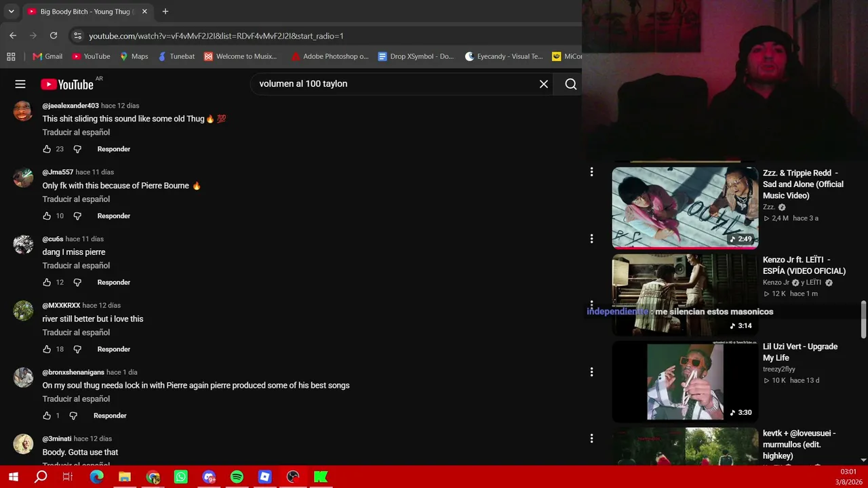Open the Maps bookmark
Viewport: 868px width, 488px height.
point(134,56)
